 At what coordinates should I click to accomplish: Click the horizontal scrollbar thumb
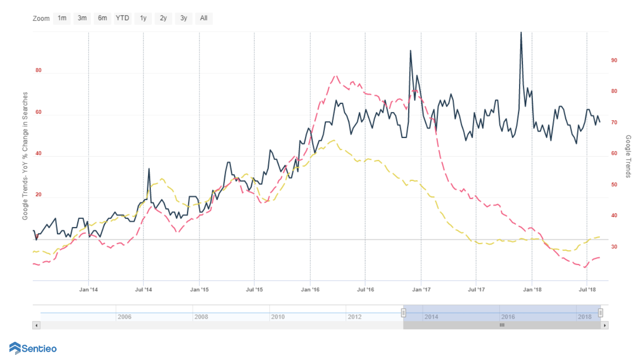click(x=502, y=325)
